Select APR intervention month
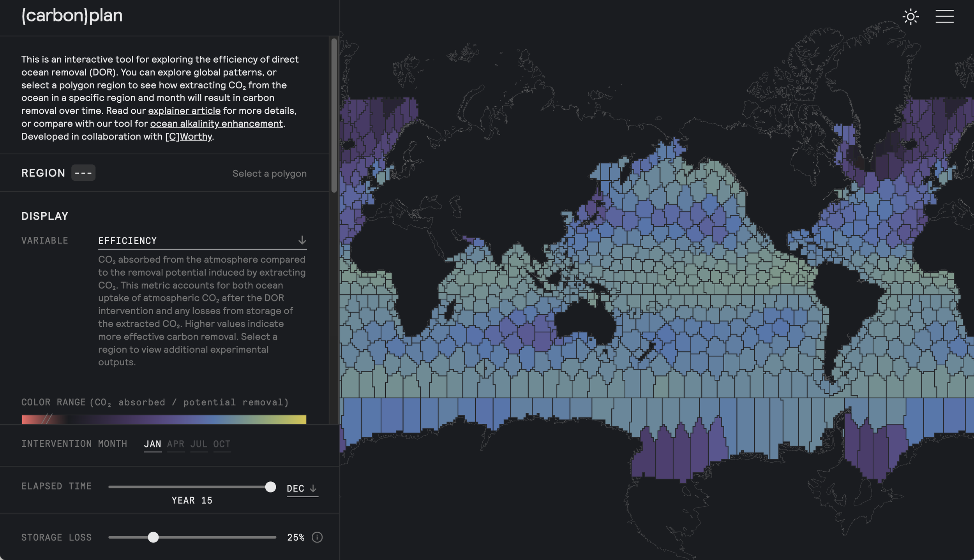Viewport: 974px width, 560px height. (176, 444)
